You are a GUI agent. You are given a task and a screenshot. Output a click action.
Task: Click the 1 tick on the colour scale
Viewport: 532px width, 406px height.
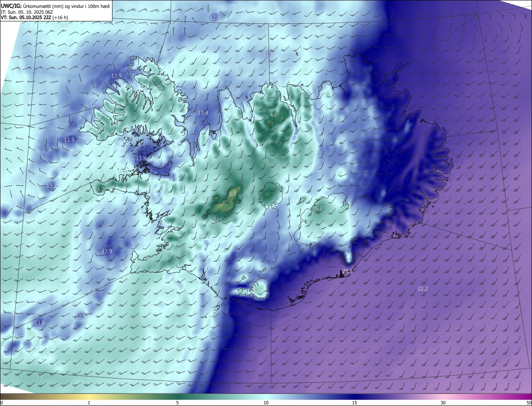pos(89,403)
